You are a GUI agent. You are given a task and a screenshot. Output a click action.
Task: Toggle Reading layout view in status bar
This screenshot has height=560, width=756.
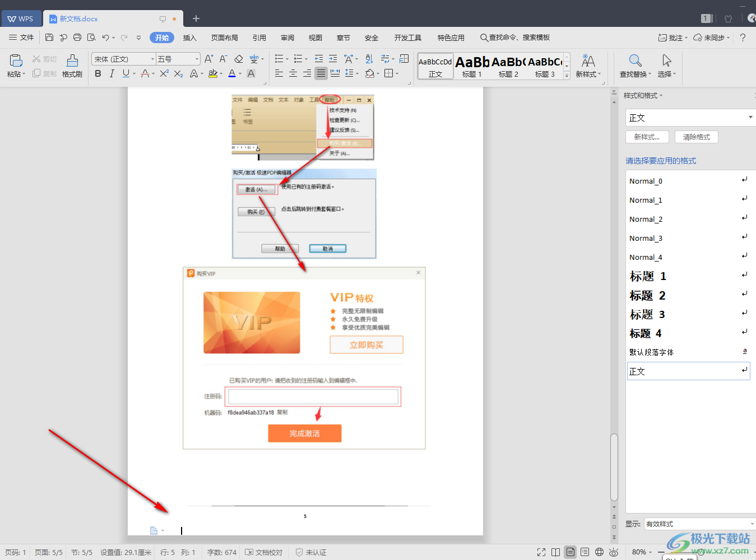pos(555,552)
